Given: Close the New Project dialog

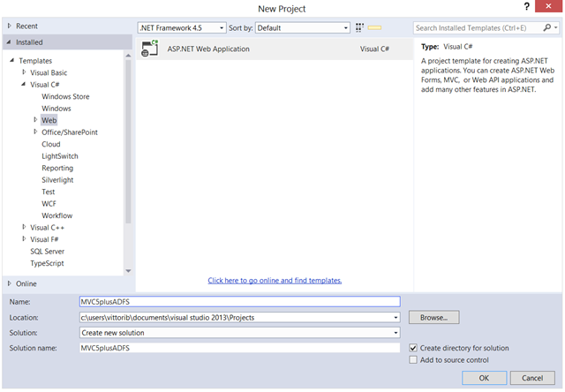Looking at the screenshot, I should coord(548,6).
